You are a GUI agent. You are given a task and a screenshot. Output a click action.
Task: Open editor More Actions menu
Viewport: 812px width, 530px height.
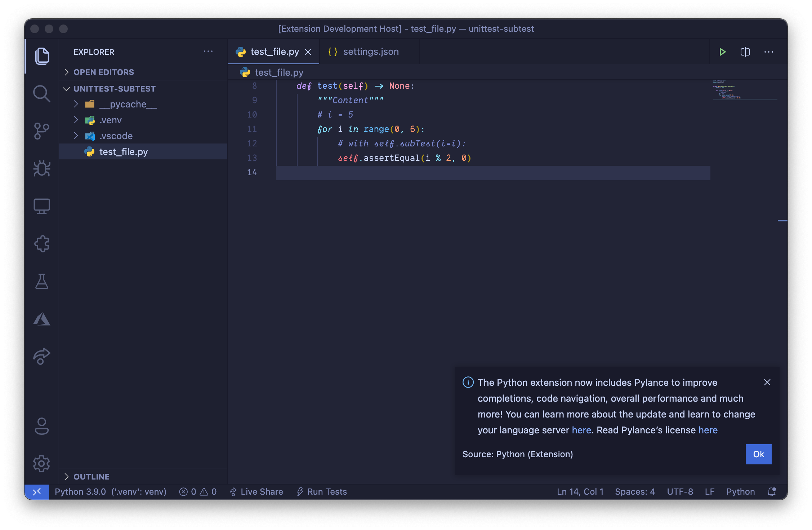(x=769, y=52)
